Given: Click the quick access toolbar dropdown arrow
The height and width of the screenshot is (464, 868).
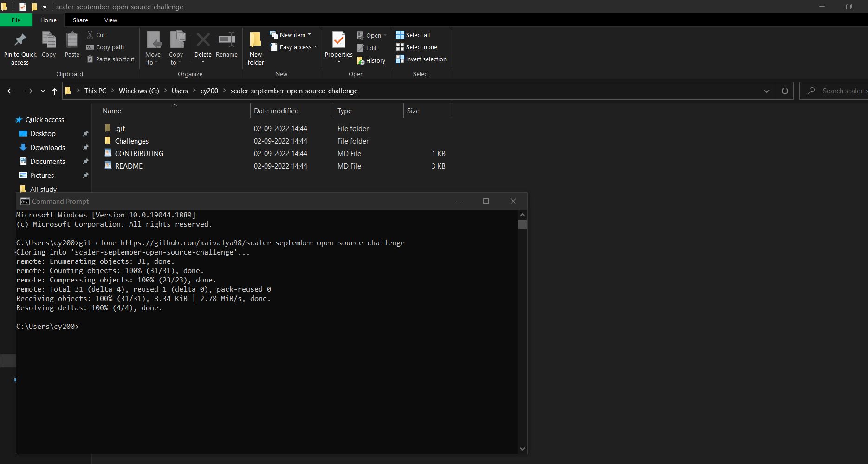Looking at the screenshot, I should pyautogui.click(x=45, y=7).
